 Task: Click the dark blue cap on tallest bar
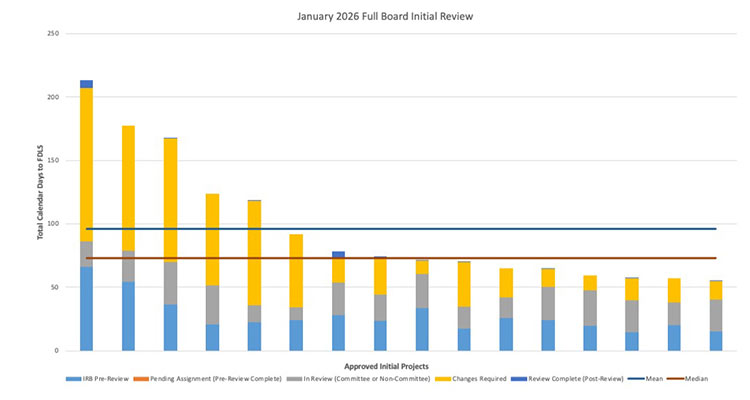(87, 84)
